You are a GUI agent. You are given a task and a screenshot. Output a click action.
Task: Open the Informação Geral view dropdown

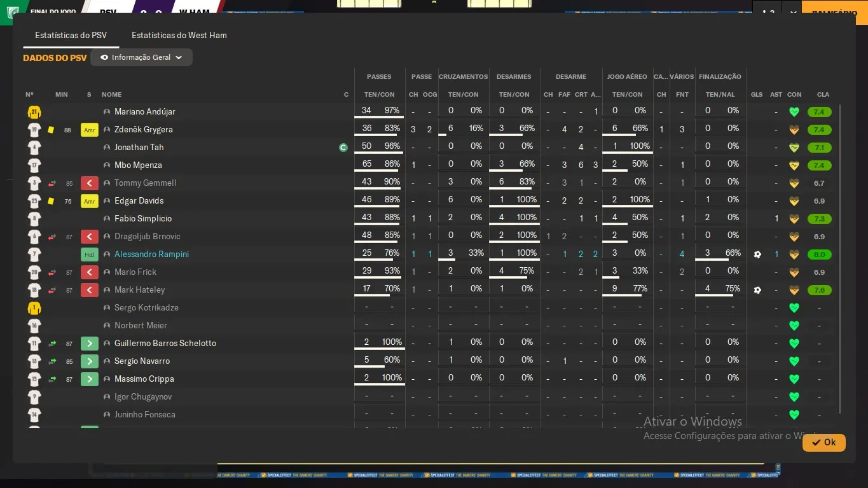[x=141, y=57]
